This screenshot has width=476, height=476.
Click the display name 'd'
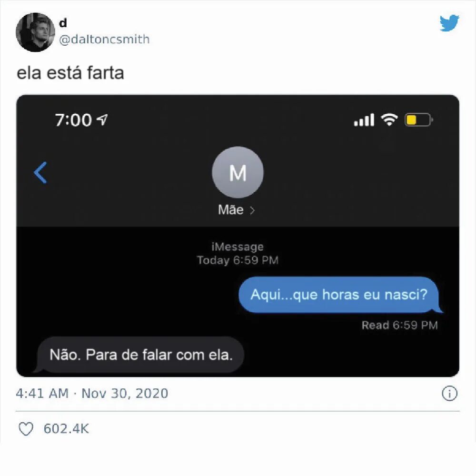click(63, 23)
